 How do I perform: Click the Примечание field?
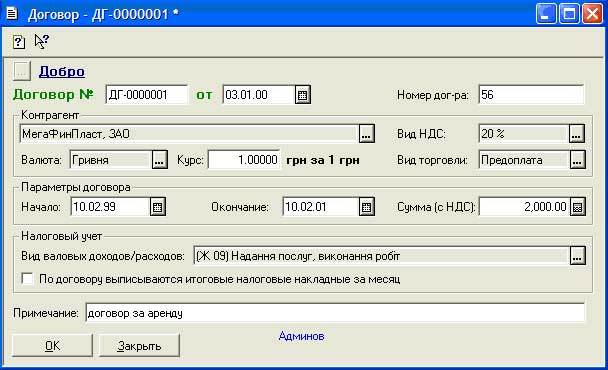click(x=335, y=313)
